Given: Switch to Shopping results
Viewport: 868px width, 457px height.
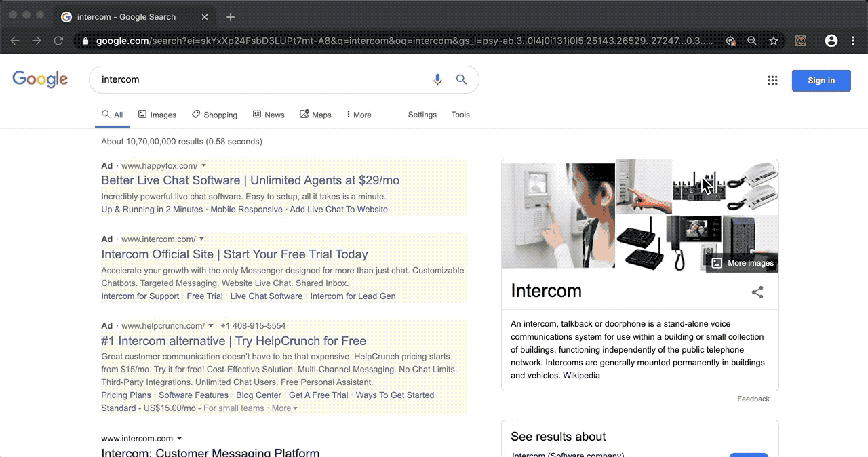Looking at the screenshot, I should click(x=214, y=115).
